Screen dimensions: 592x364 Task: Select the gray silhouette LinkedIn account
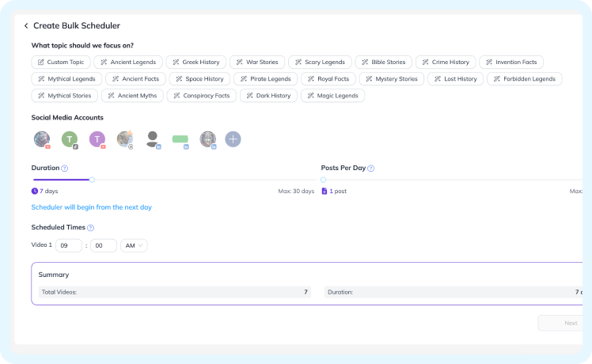click(x=153, y=139)
